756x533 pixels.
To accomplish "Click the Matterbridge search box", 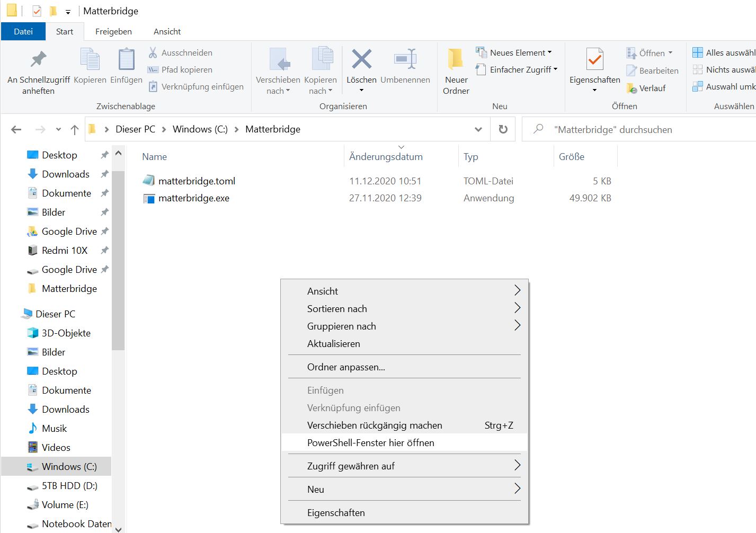I will [x=639, y=129].
